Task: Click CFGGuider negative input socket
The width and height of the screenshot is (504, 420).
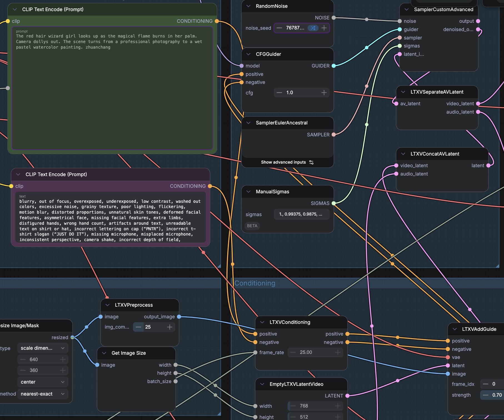Action: (x=242, y=82)
